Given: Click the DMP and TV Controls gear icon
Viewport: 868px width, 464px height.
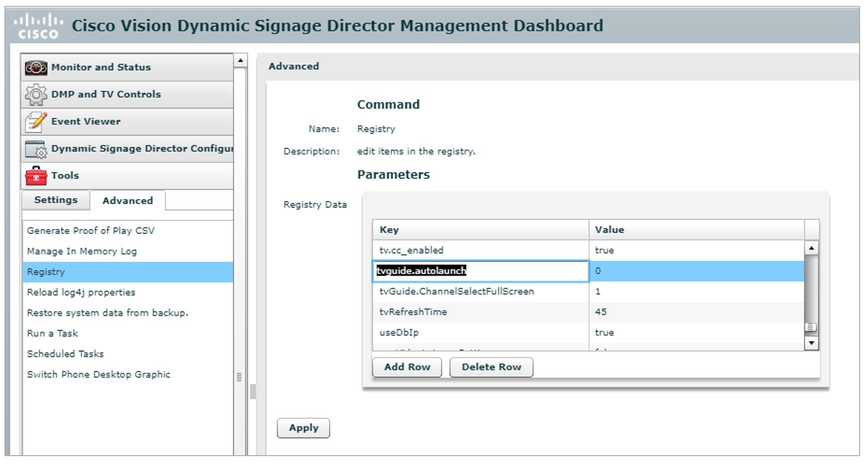Looking at the screenshot, I should (36, 95).
